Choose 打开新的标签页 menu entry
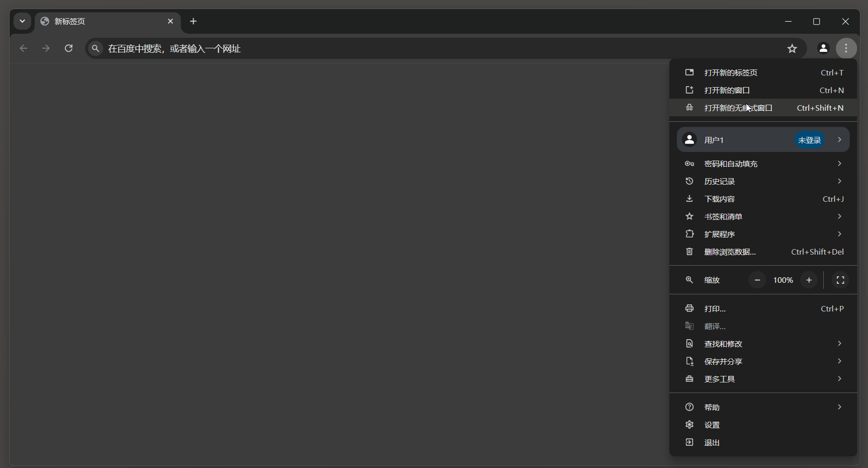The height and width of the screenshot is (468, 868). click(x=763, y=72)
